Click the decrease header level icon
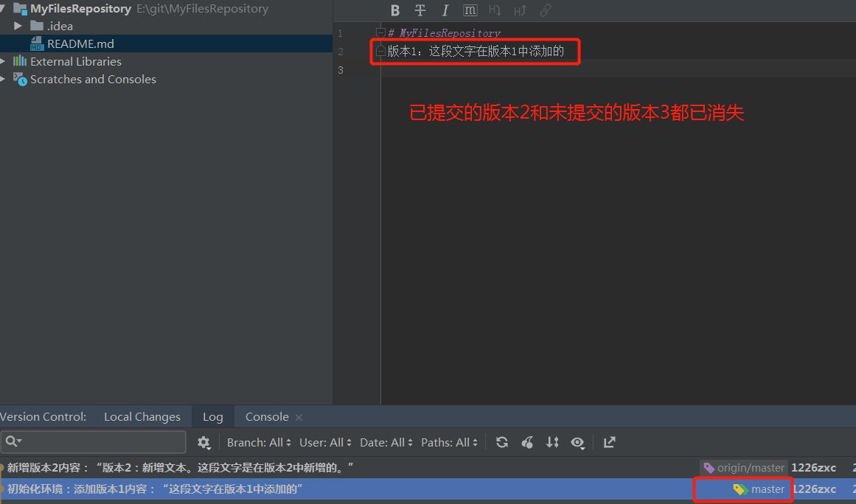 click(494, 10)
